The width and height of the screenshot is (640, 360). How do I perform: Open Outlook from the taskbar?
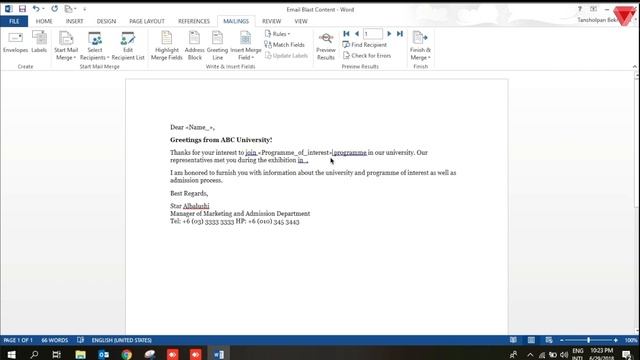[x=104, y=354]
